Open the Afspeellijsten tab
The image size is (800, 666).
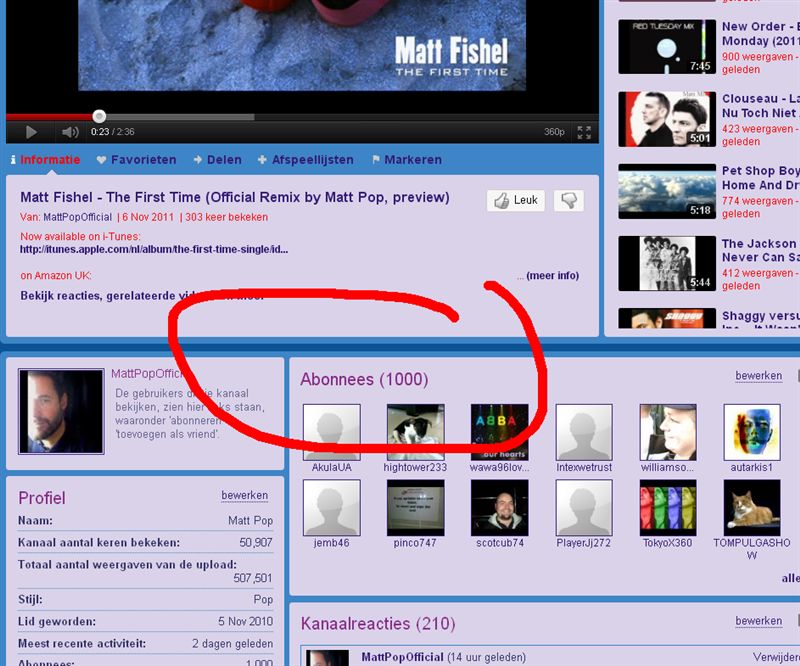pos(306,160)
